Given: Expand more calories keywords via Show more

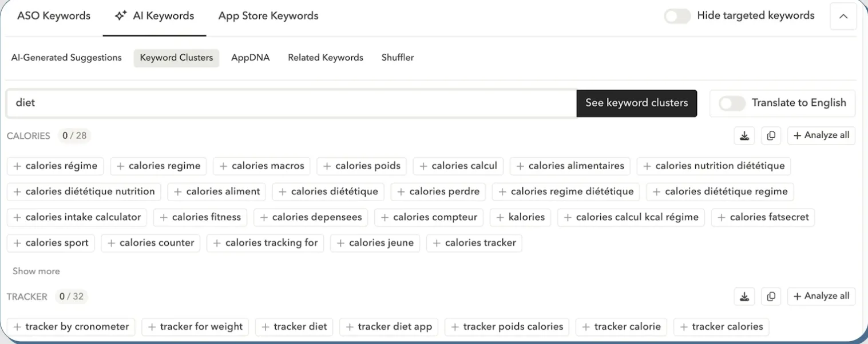Looking at the screenshot, I should (35, 271).
